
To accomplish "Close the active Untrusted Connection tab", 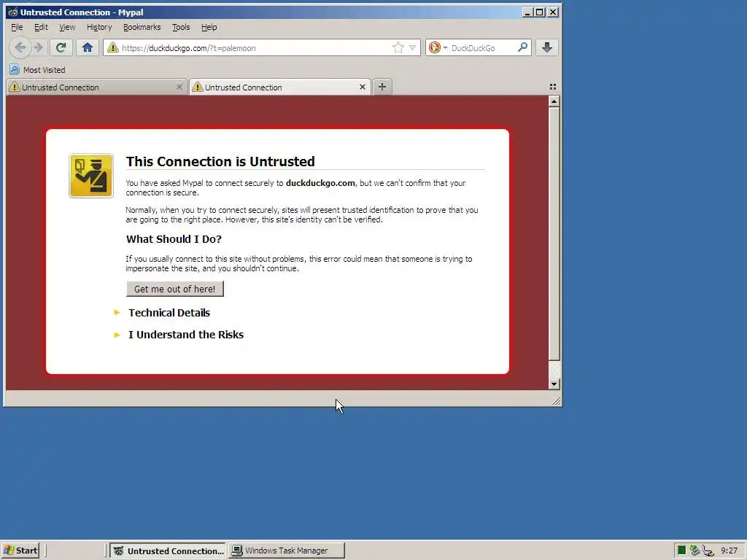I will 363,87.
